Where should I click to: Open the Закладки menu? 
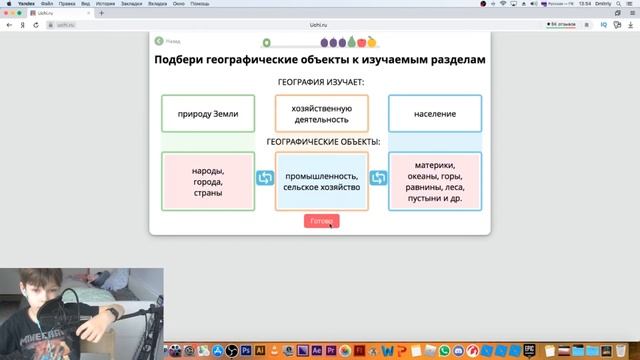tap(131, 4)
